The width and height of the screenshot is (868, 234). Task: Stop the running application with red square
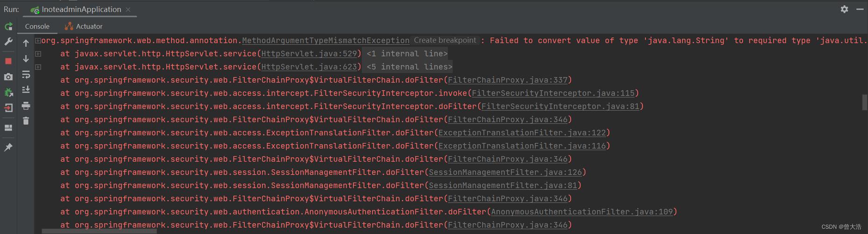click(8, 61)
